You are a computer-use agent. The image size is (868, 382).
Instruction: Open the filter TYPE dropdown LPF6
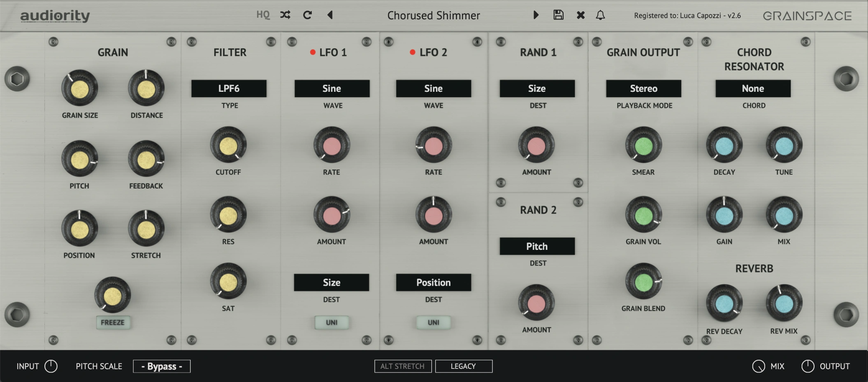point(229,89)
